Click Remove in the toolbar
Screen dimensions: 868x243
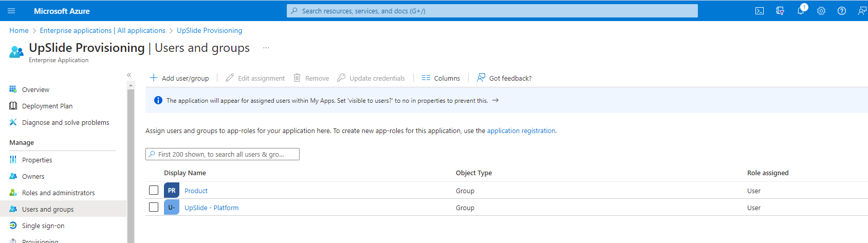tap(311, 78)
